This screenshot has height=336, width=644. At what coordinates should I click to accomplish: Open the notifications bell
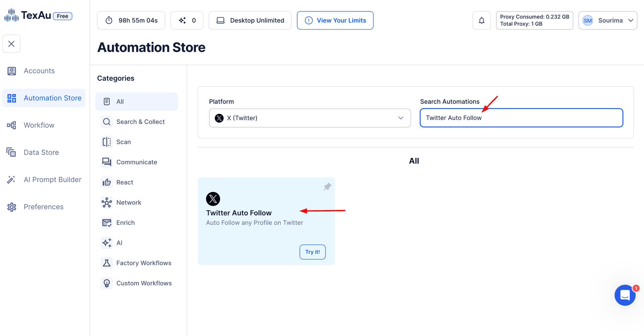tap(482, 20)
